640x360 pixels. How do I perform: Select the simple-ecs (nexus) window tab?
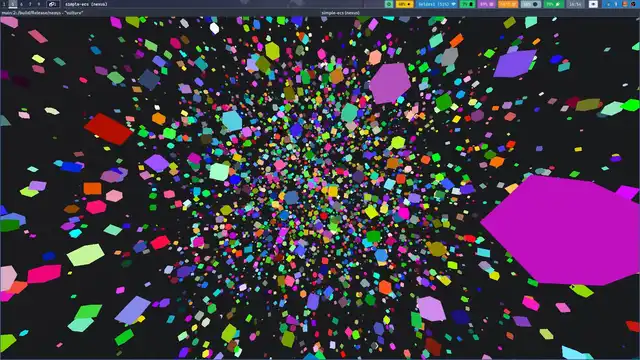tap(340, 13)
